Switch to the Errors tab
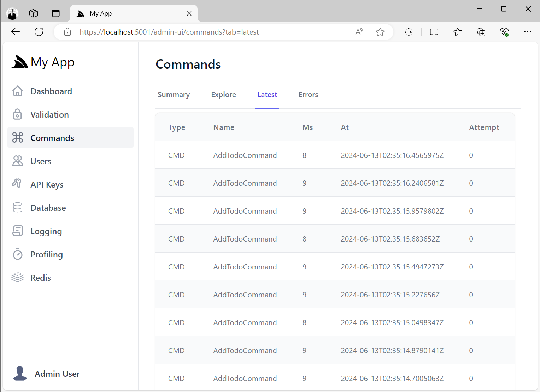 pos(308,95)
